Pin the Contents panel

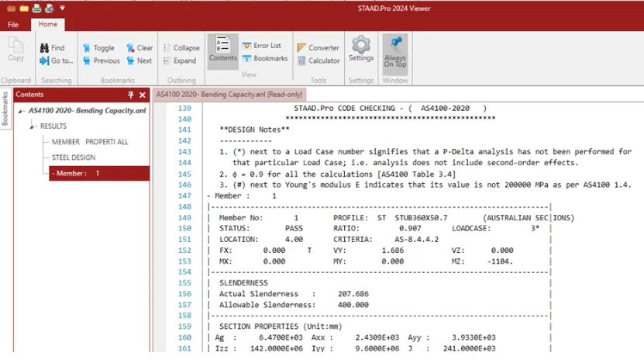coord(131,95)
